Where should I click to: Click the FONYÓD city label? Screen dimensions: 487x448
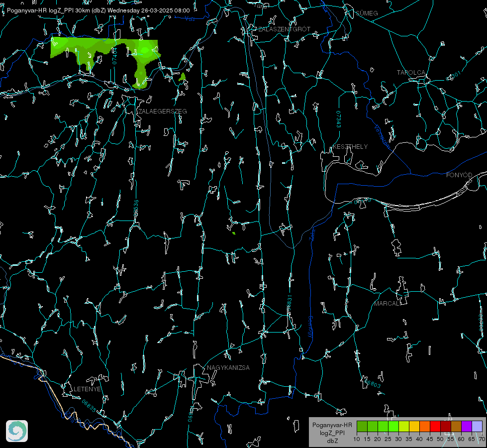[x=459, y=175]
